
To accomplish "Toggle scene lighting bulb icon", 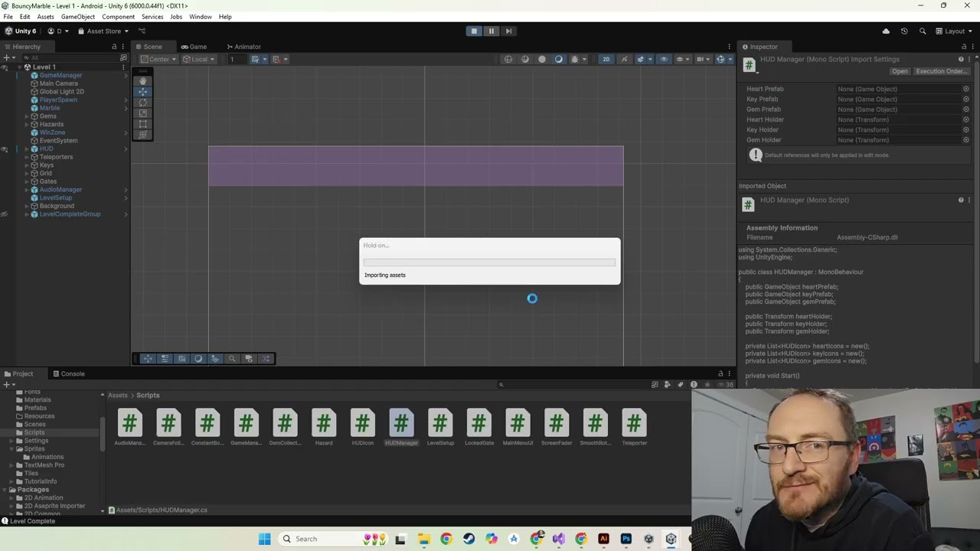I will coord(624,59).
